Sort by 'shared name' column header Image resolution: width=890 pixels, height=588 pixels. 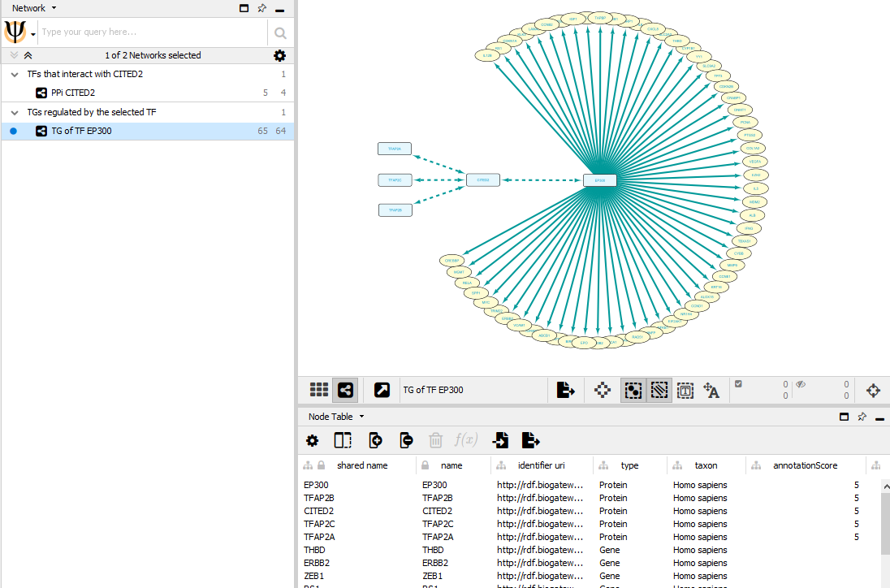362,465
